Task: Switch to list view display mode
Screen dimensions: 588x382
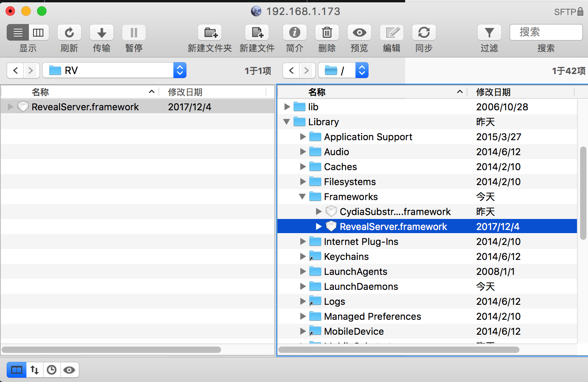Action: coord(18,32)
